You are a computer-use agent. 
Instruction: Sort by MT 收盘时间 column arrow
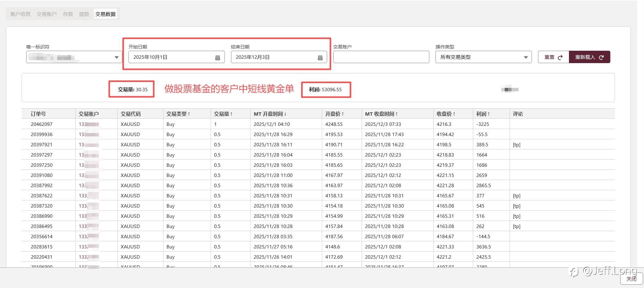pyautogui.click(x=397, y=114)
